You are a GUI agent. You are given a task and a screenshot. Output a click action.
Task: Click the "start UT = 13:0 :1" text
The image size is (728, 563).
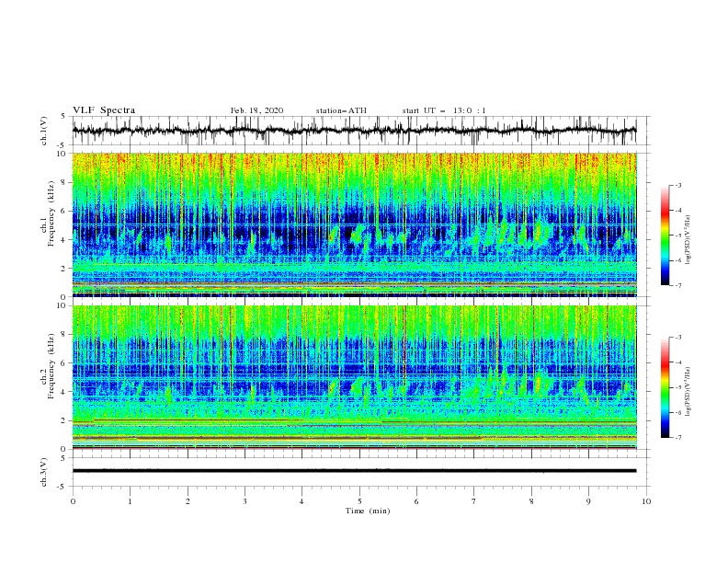tap(444, 110)
